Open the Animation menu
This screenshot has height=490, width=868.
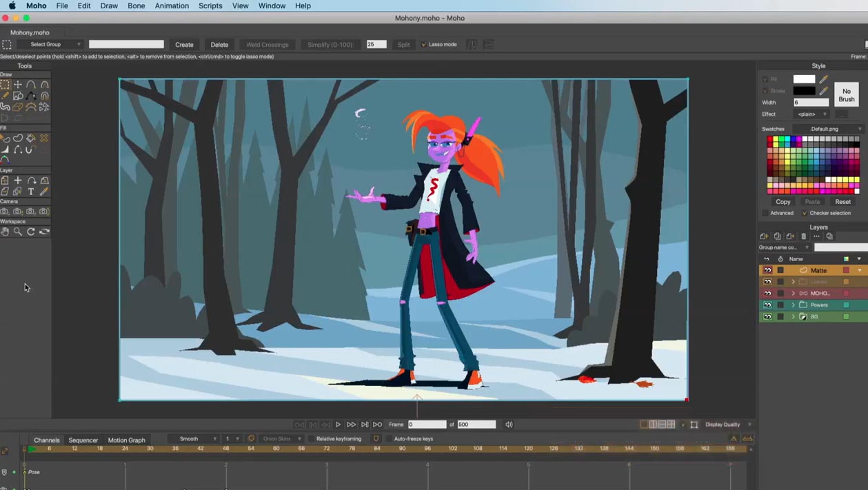172,6
